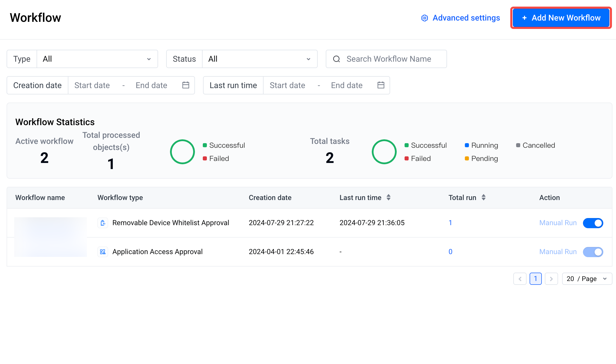Click the Removable Device Whitelist Approval icon

103,223
